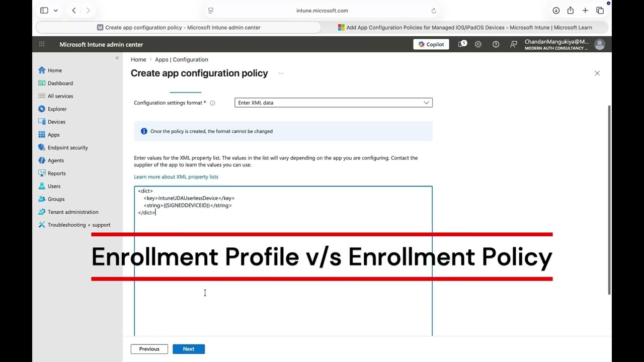Open Explorer in the sidebar
The width and height of the screenshot is (644, 362).
[52, 109]
